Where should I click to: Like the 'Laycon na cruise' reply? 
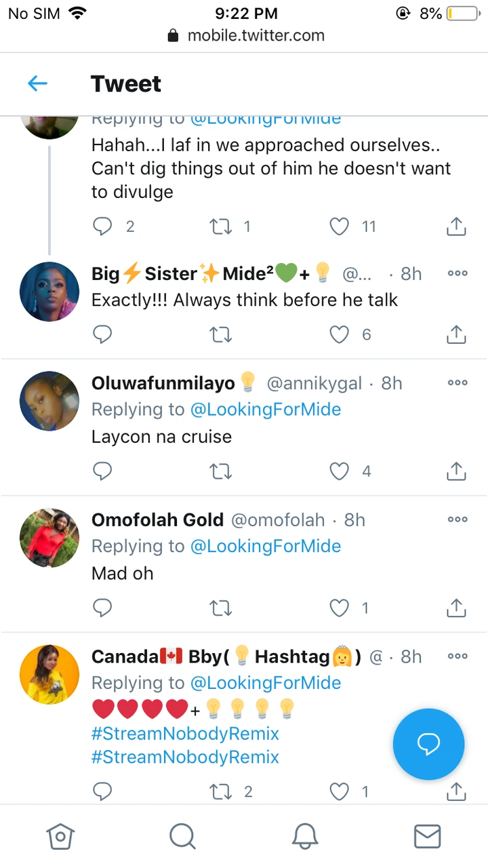point(339,471)
